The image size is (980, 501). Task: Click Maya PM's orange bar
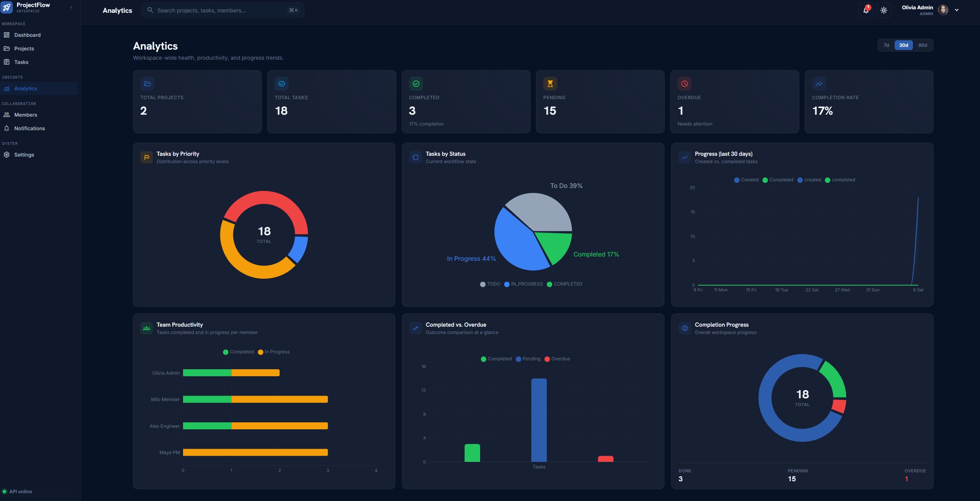[x=256, y=452]
